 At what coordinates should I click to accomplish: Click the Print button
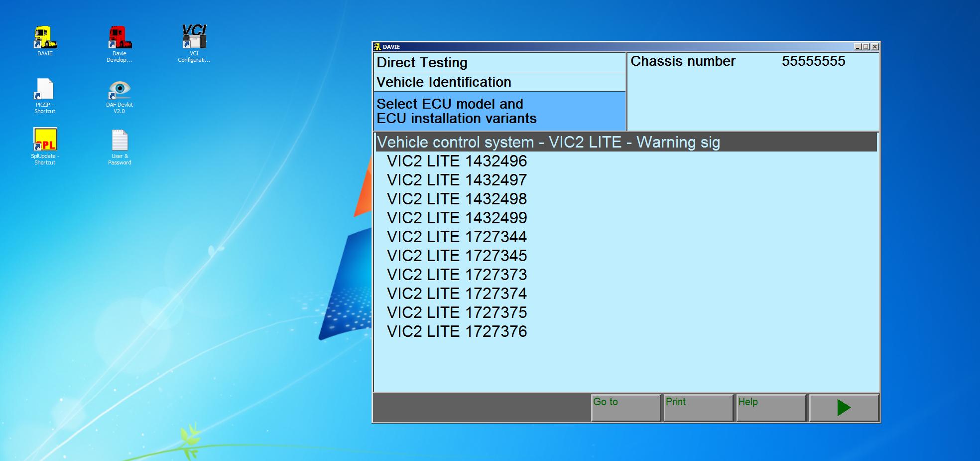pyautogui.click(x=698, y=407)
